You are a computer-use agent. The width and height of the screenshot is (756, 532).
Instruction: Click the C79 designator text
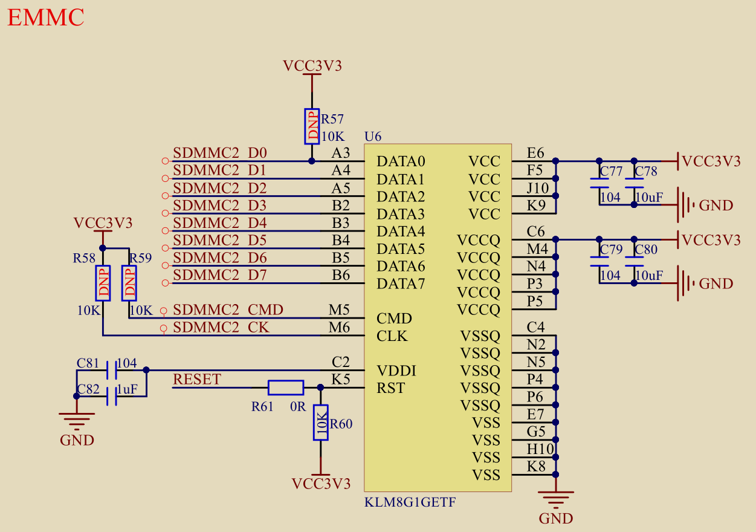[612, 250]
